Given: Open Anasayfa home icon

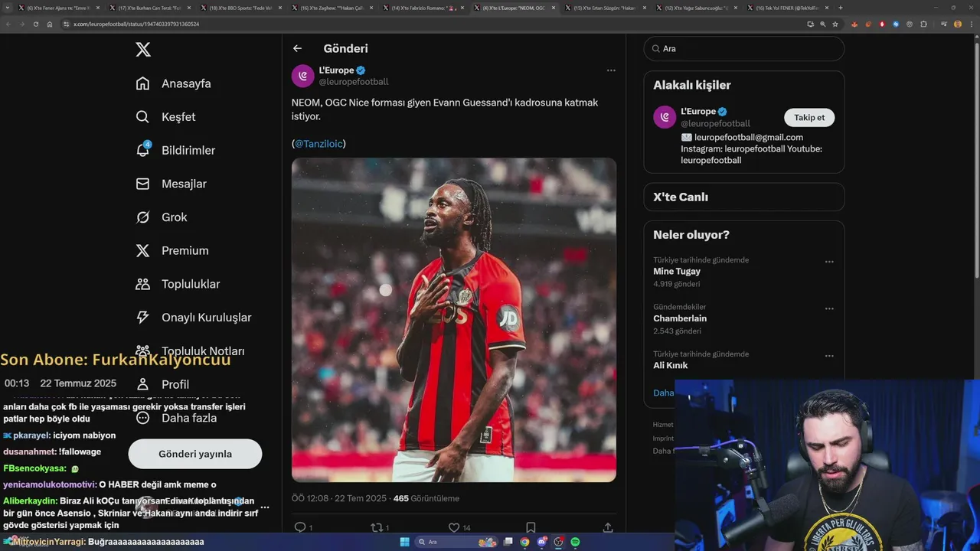Looking at the screenshot, I should (142, 83).
